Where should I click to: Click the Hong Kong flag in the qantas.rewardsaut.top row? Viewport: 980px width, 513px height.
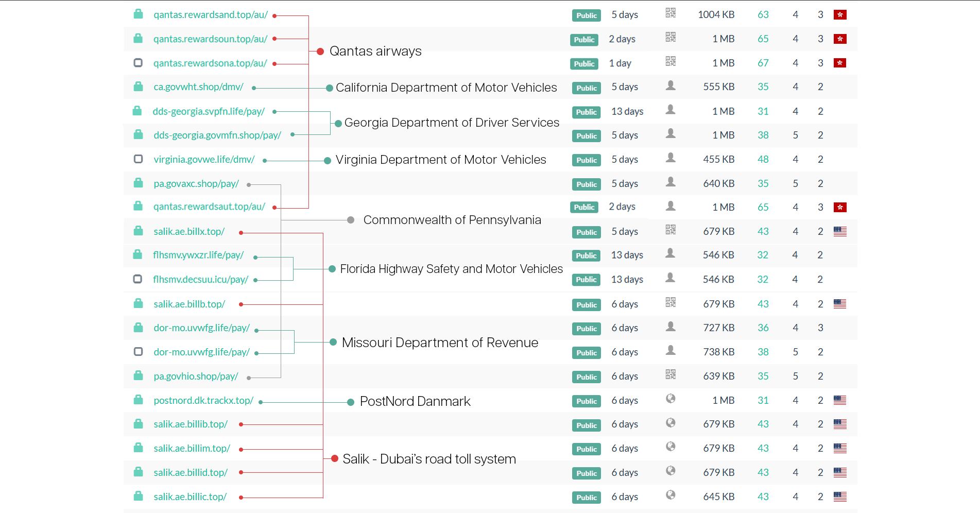click(x=840, y=207)
